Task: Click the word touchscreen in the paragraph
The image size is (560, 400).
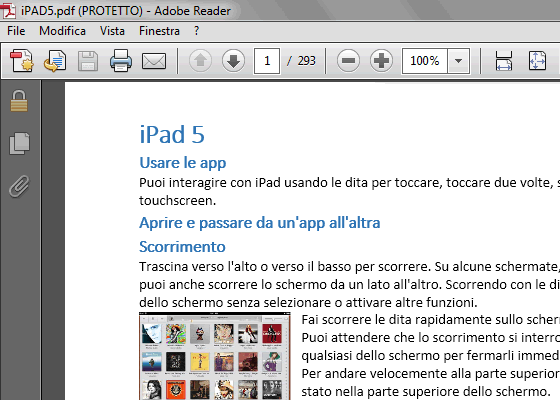Action: 178,201
